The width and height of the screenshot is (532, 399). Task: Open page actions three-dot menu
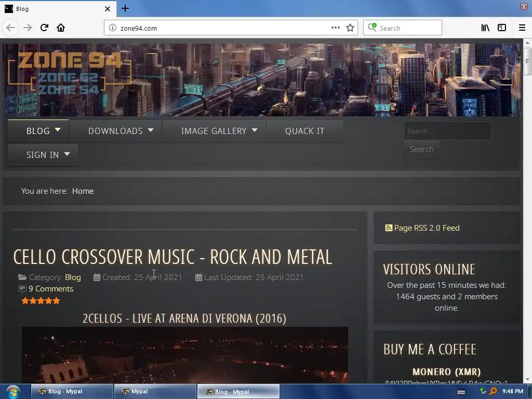pyautogui.click(x=335, y=28)
